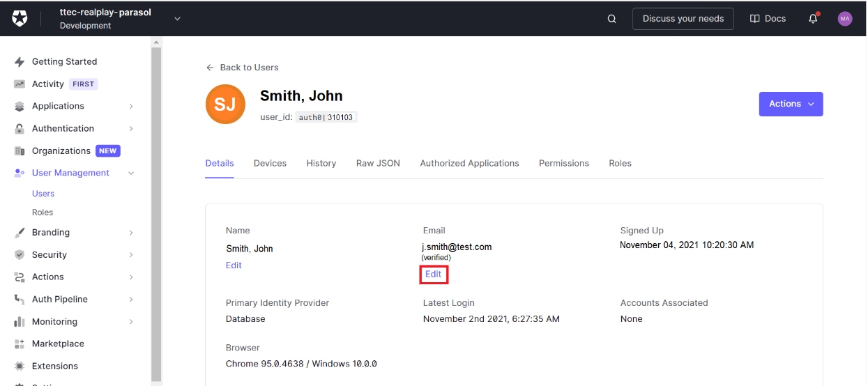Click the Auth0 shield logo
The image size is (868, 386).
coord(20,19)
